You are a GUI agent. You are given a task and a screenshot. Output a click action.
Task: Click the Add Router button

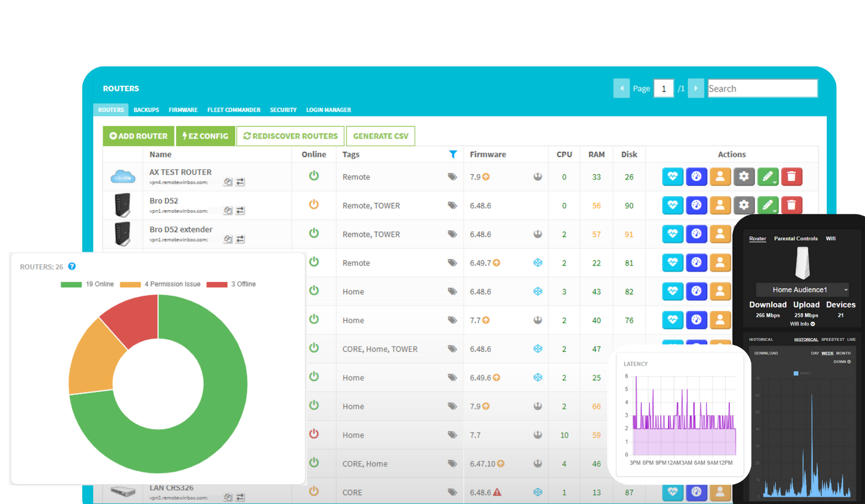pyautogui.click(x=138, y=136)
